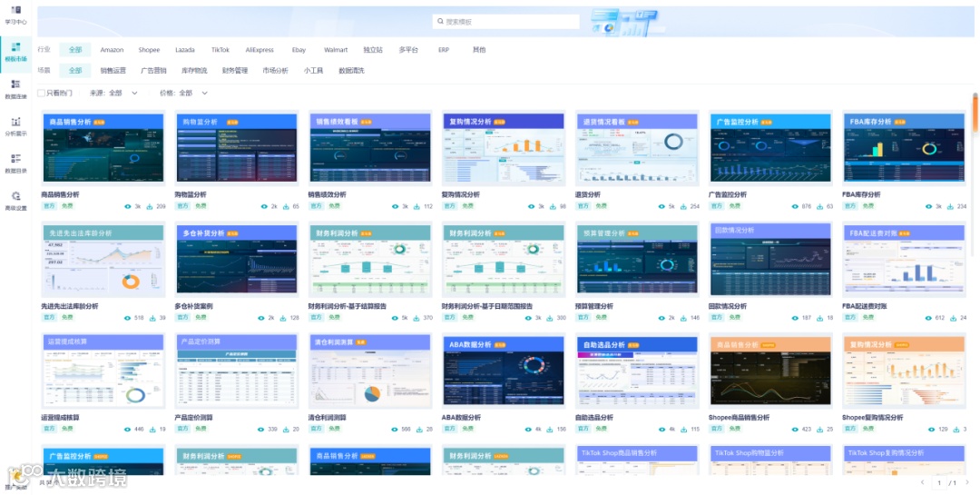Click the magnifier icon in the search box
Viewport: 980px width, 495px height.
441,21
